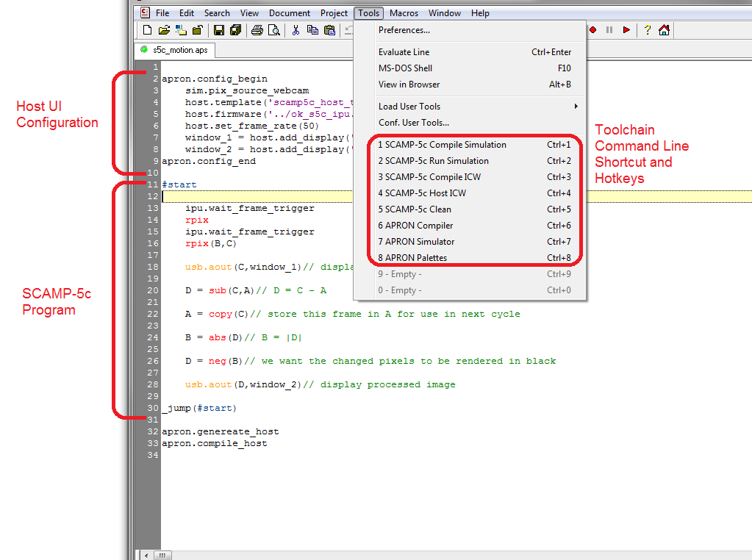Click the D = neg(B) code line
The height and width of the screenshot is (560, 752).
coord(370,361)
